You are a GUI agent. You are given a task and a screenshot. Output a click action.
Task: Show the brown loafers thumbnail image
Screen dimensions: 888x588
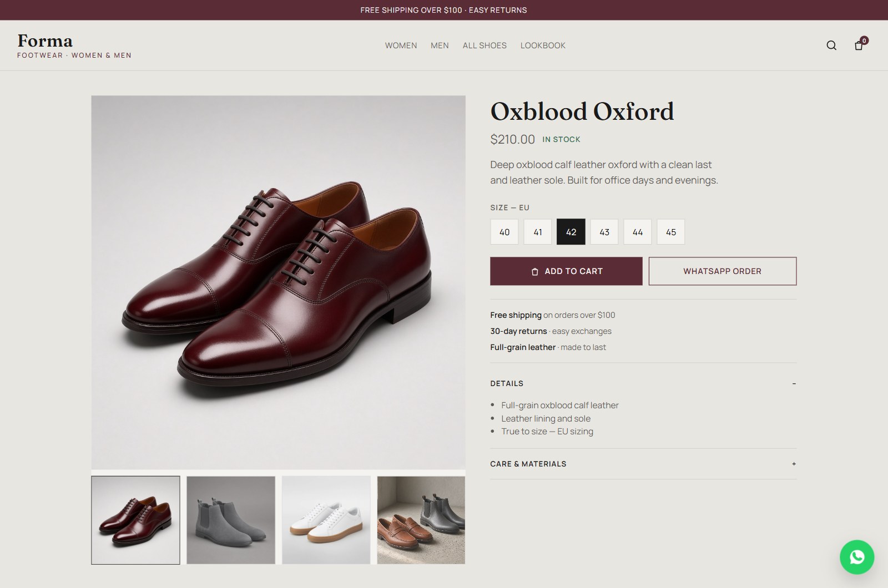pyautogui.click(x=421, y=520)
